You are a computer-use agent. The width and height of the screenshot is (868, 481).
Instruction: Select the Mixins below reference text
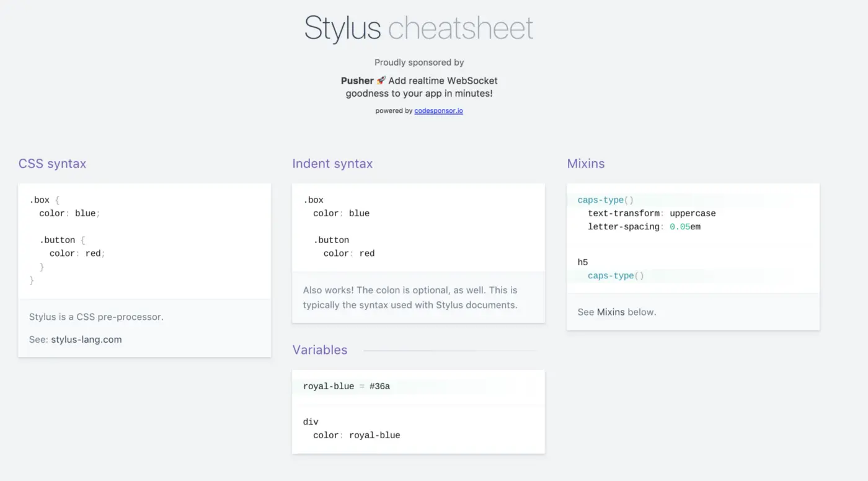616,312
